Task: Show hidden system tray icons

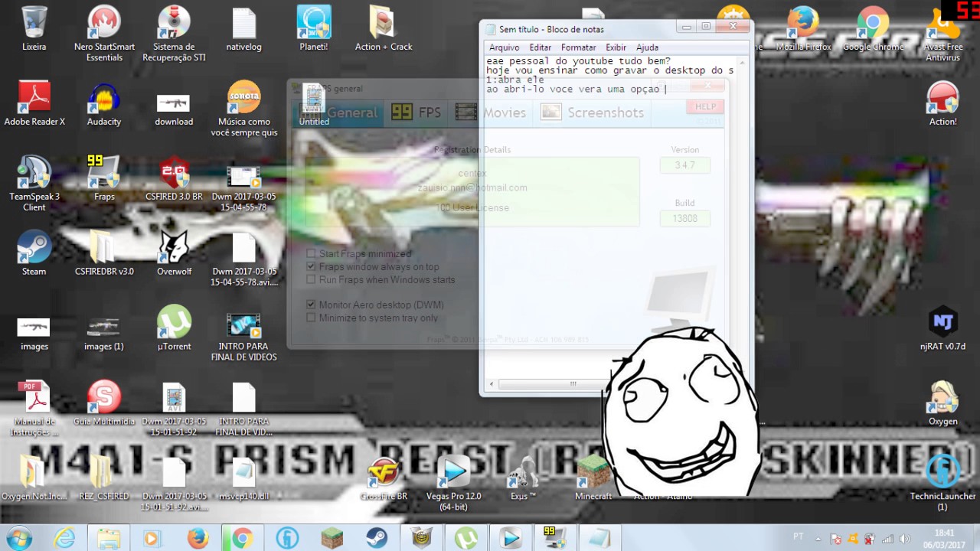Action: pos(819,538)
